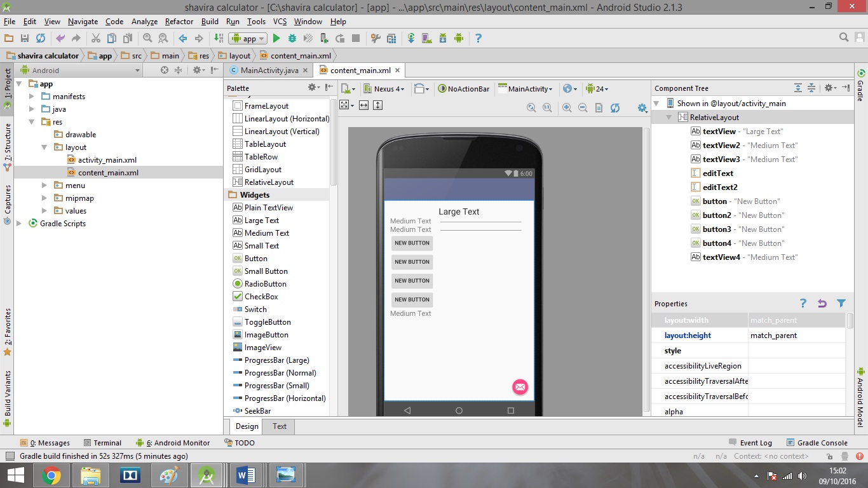The image size is (868, 488).
Task: Open the API level 24 dropdown
Action: [x=597, y=89]
